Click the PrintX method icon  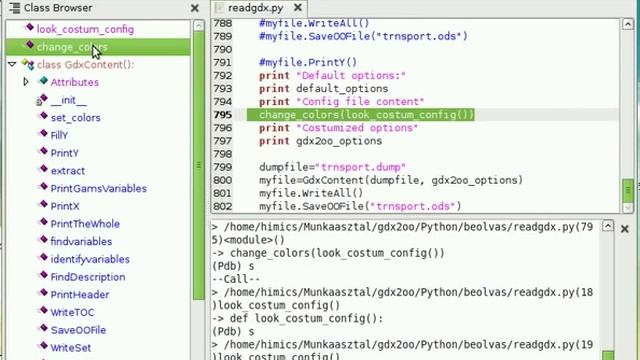[x=43, y=204]
